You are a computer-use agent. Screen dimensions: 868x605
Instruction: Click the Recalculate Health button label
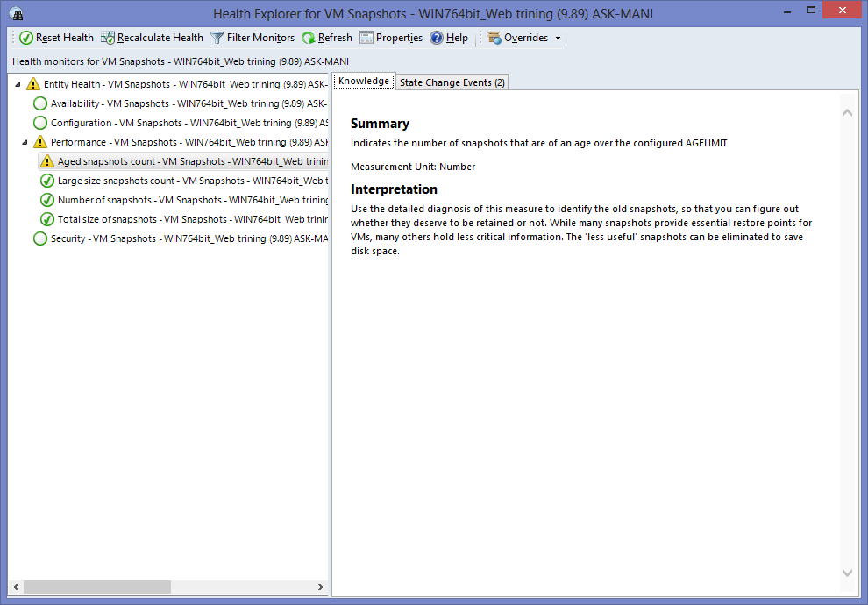(160, 38)
